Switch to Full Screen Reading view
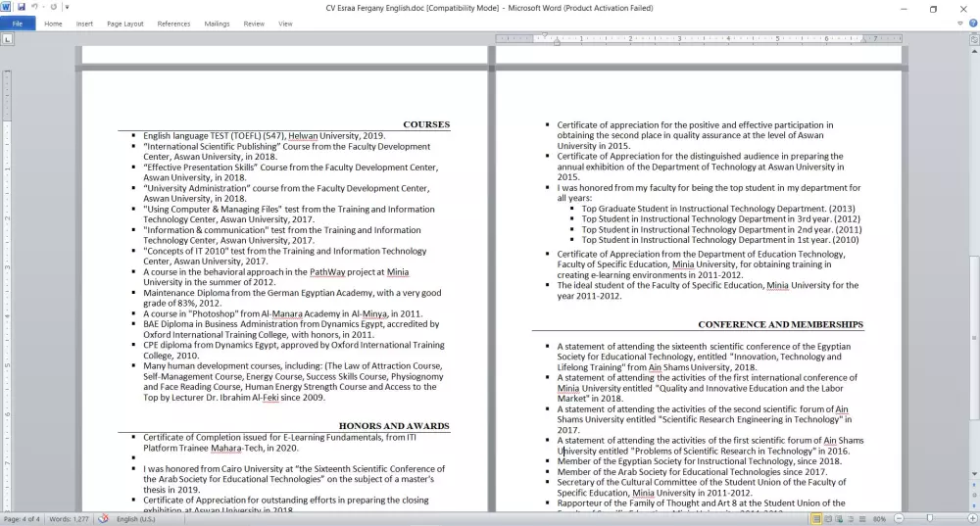This screenshot has width=980, height=526. (x=828, y=519)
